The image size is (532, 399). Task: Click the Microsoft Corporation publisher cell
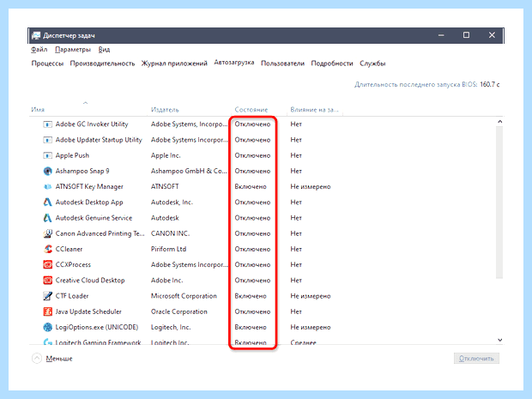click(x=184, y=296)
